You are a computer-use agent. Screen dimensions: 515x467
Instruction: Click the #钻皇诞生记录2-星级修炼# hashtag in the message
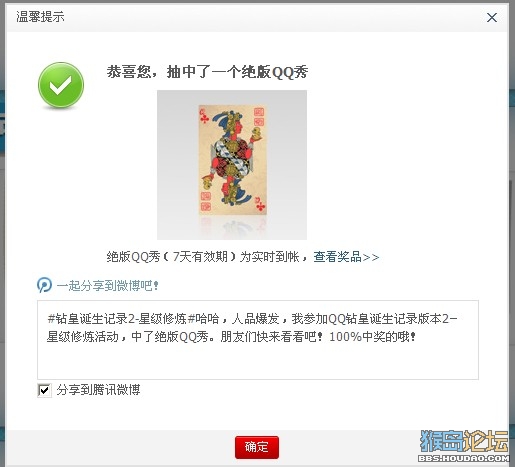pyautogui.click(x=121, y=319)
